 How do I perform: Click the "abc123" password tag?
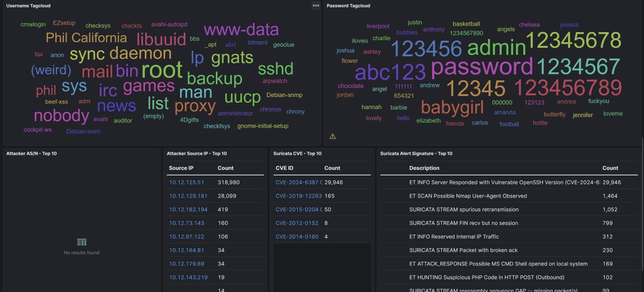click(391, 73)
